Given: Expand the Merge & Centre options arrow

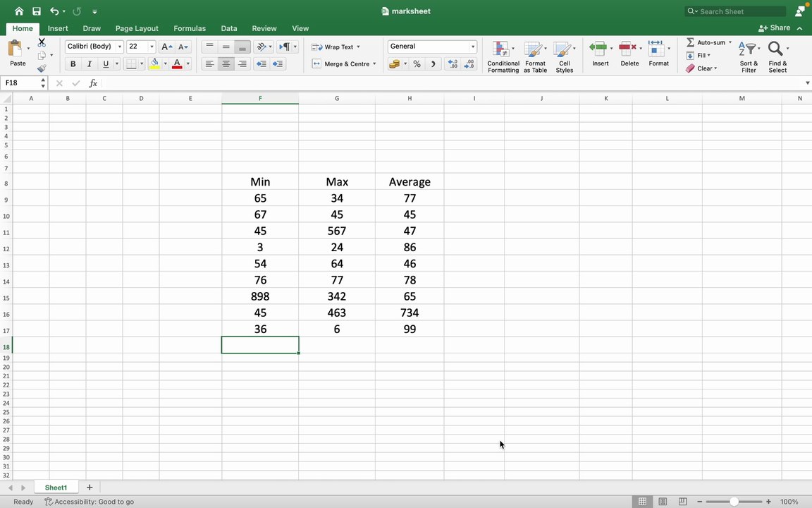Looking at the screenshot, I should [374, 64].
